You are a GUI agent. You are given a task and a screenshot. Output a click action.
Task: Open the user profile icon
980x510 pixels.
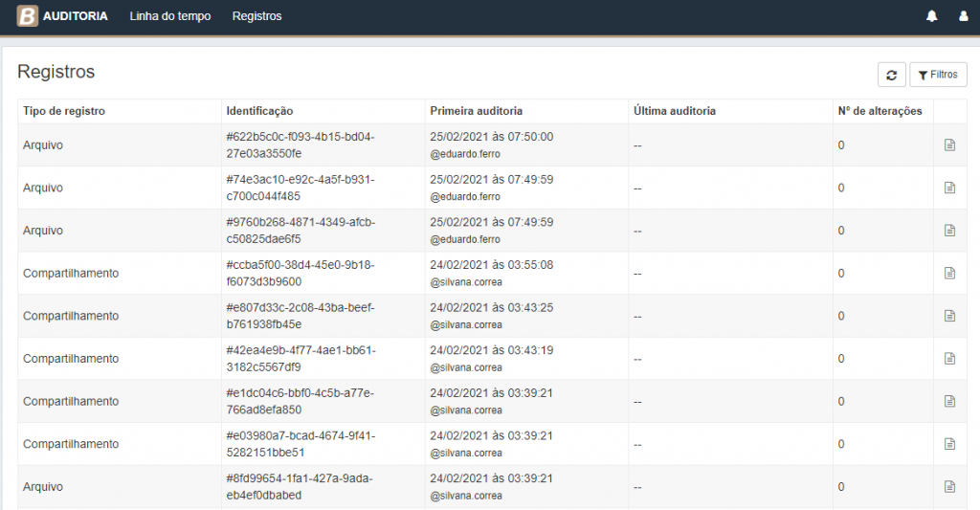tap(963, 16)
